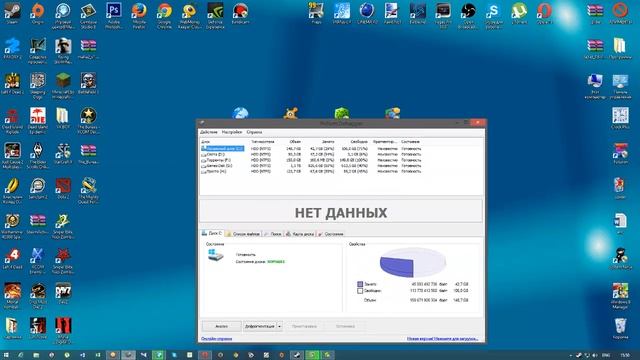The width and height of the screenshot is (640, 360).
Task: Open the new version download link
Action: [x=442, y=339]
